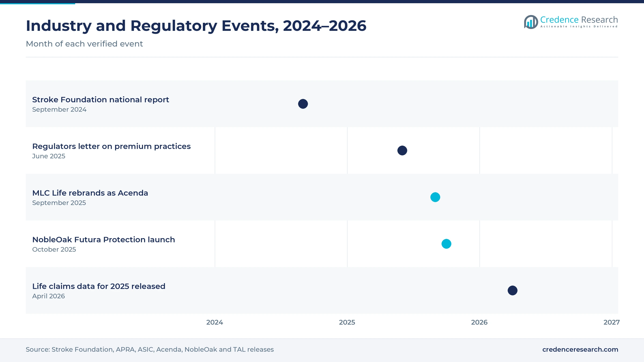The height and width of the screenshot is (362, 644).
Task: Click the 'September 2025' date text
Action: pos(59,203)
